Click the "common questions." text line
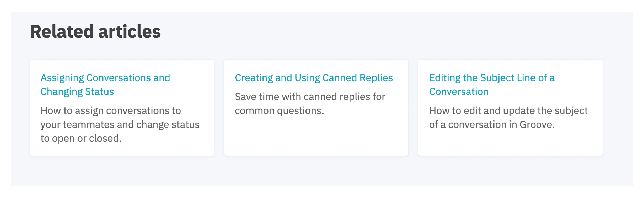The width and height of the screenshot is (644, 197). 279,111
